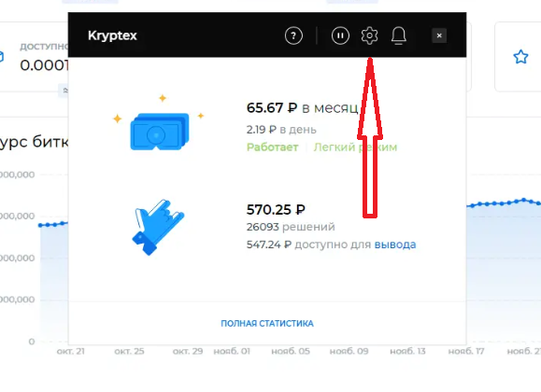Click the blue money bills illustration
Viewport: 541px width, 392px height.
[x=159, y=132]
